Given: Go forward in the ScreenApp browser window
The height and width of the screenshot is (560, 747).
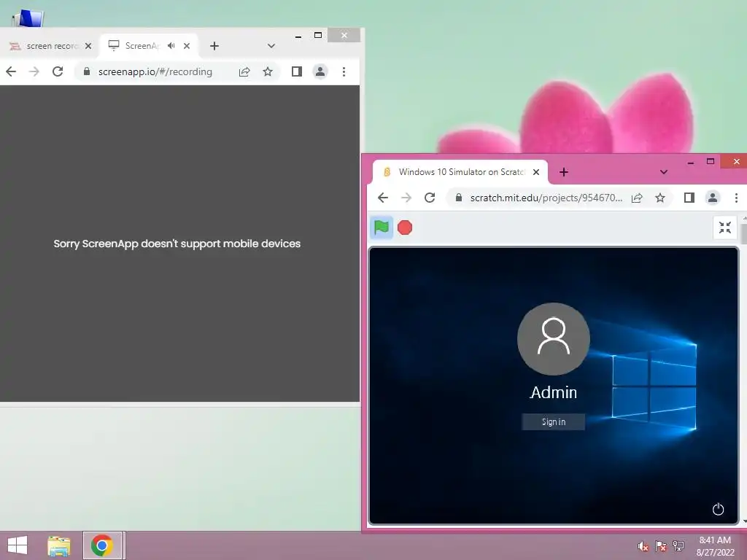Looking at the screenshot, I should tap(34, 71).
